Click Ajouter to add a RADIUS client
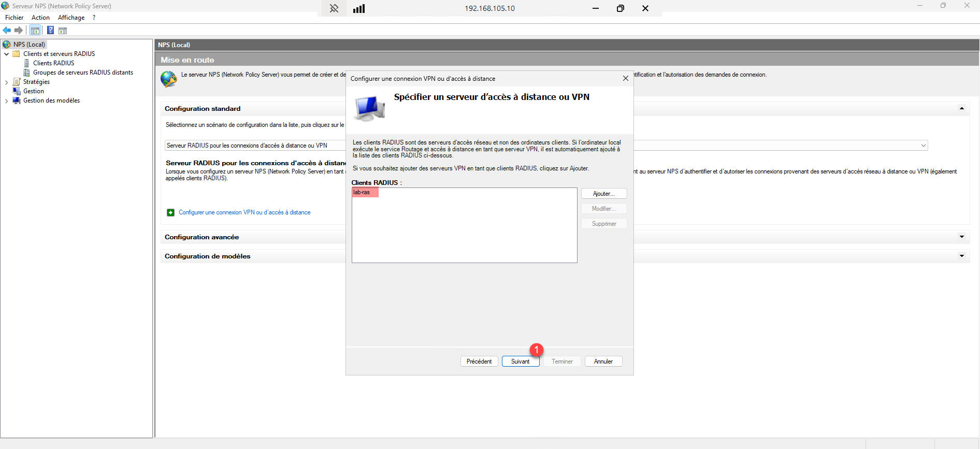The image size is (980, 449). pos(603,194)
